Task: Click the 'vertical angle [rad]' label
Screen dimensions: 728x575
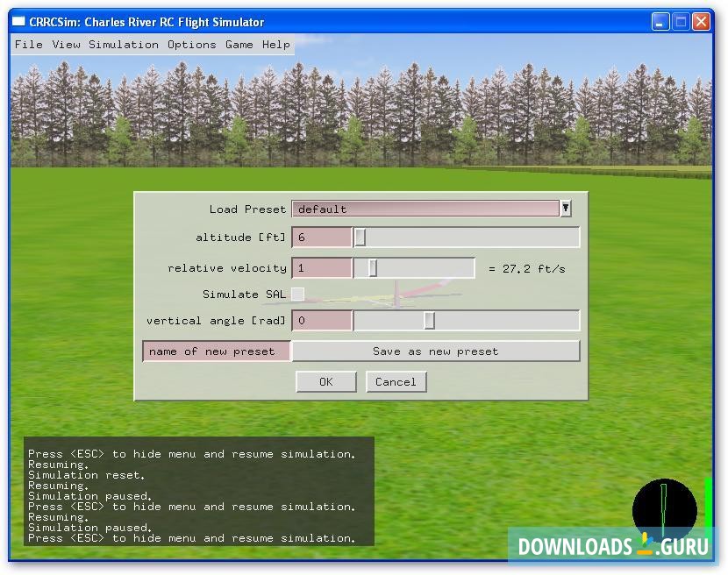Action: (216, 321)
